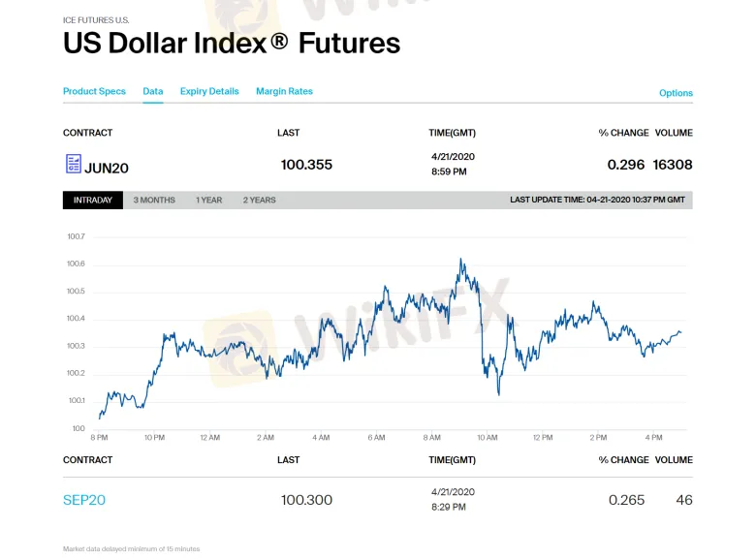
Task: Click the 12 AM mark on chart axis
Action: [x=209, y=438]
